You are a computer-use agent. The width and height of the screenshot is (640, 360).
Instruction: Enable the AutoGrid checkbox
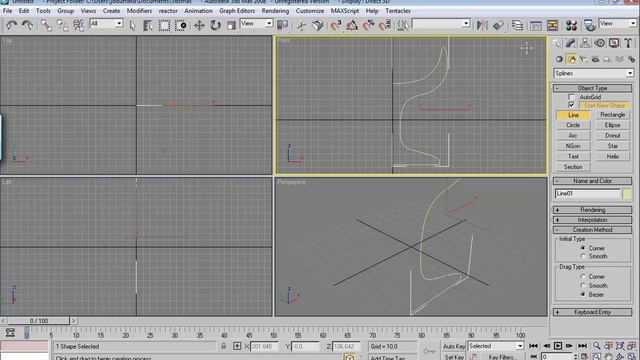(571, 97)
